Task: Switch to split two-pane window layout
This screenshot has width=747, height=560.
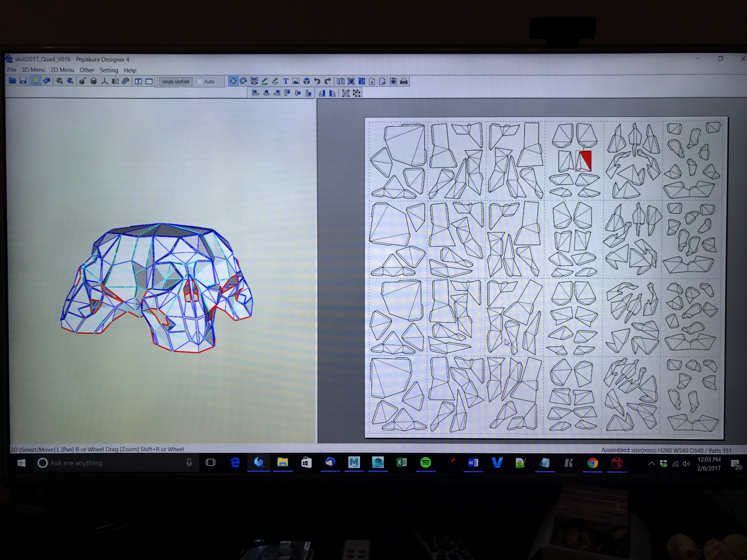Action: 138,81
